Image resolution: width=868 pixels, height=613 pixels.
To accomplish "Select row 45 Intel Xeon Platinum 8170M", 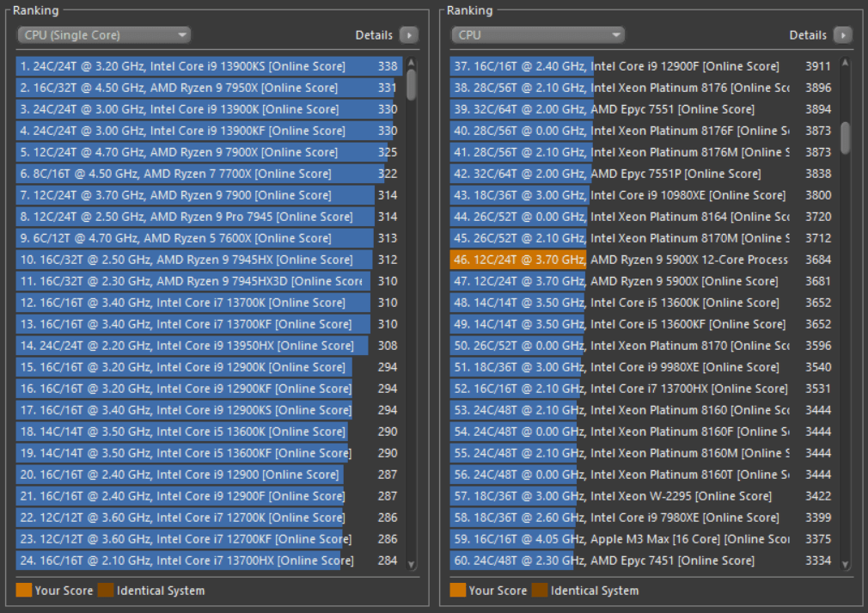I will click(643, 238).
